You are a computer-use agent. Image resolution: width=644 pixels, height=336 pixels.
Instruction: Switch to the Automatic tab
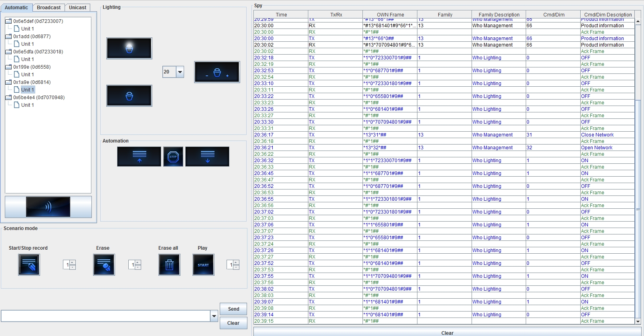16,8
